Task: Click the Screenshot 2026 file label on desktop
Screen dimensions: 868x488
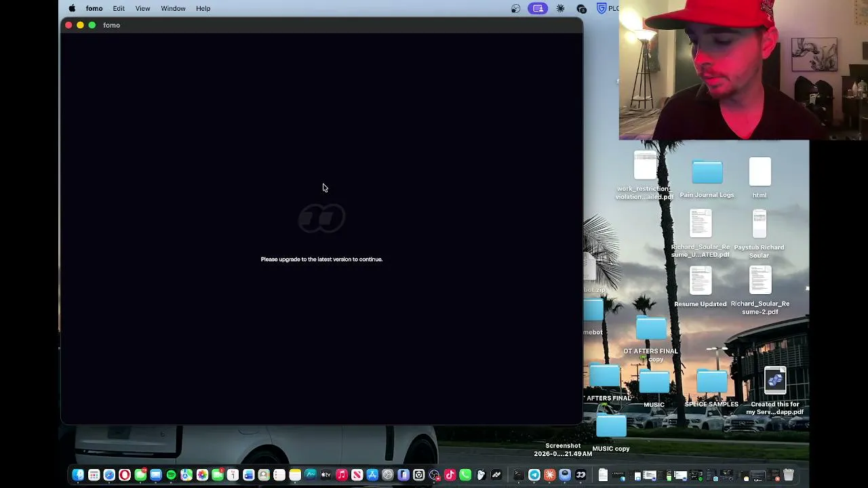Action: (563, 450)
